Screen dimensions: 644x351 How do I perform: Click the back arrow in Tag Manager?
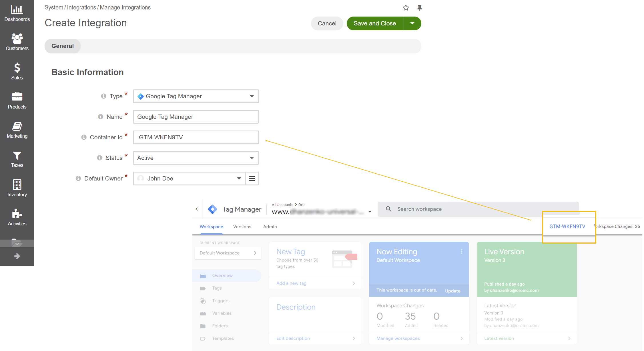tap(197, 209)
